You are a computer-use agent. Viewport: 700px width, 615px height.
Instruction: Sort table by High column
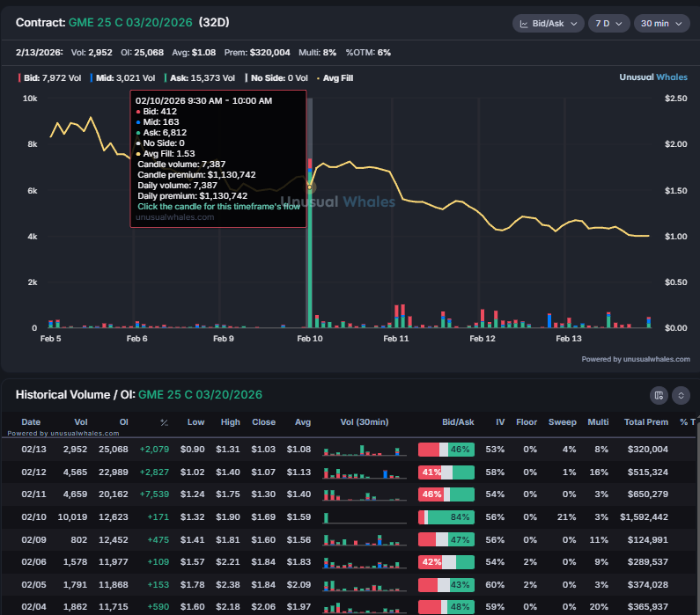(231, 422)
